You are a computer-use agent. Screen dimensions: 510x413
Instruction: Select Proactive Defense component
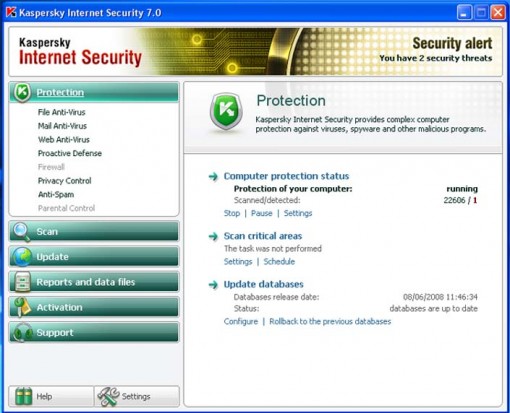pyautogui.click(x=70, y=153)
